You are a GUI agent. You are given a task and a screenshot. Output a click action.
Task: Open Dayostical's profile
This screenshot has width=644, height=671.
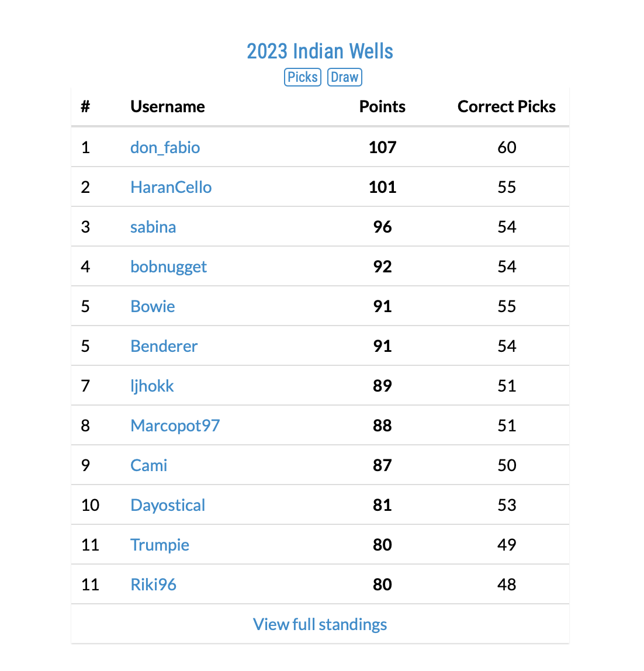click(x=168, y=505)
